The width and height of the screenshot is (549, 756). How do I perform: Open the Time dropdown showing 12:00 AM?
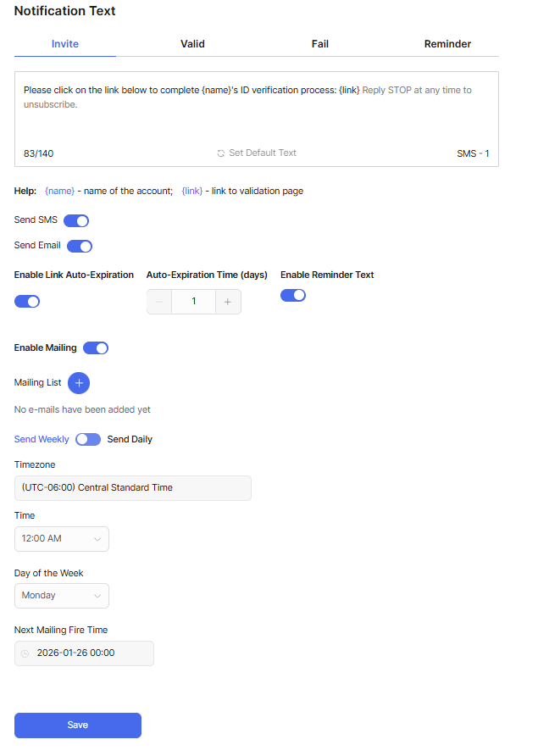pos(62,539)
